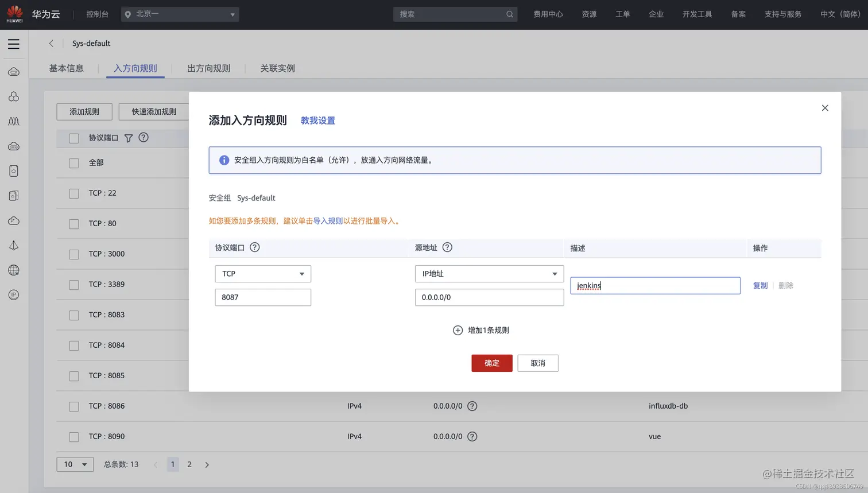Click the 确定 confirm button
Screen dimensions: 868x493
[x=491, y=363]
